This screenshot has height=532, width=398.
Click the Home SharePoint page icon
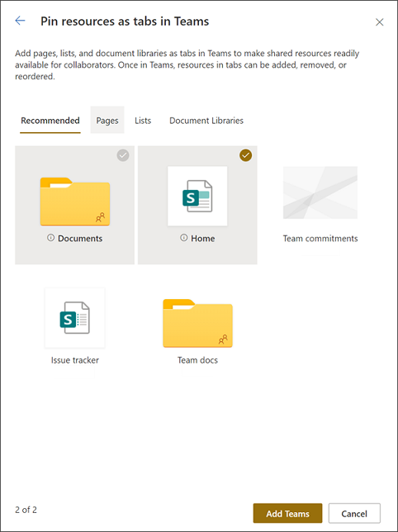197,196
